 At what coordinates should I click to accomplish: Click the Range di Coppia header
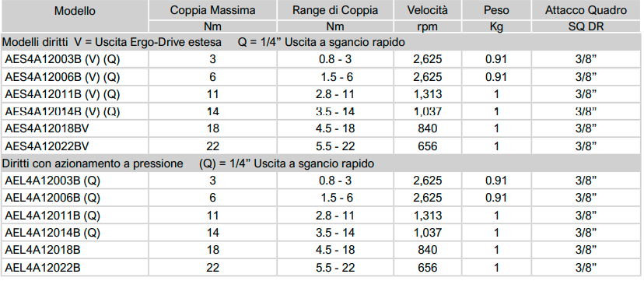click(335, 10)
